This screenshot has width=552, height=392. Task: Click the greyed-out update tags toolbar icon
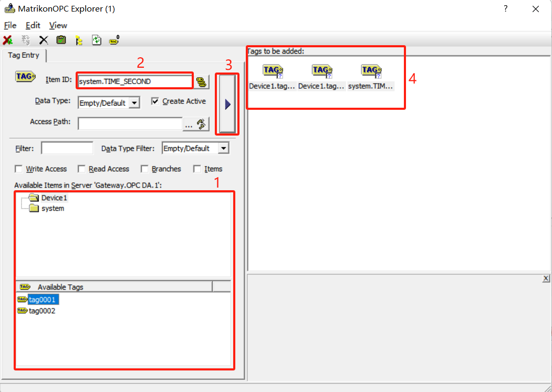[26, 40]
